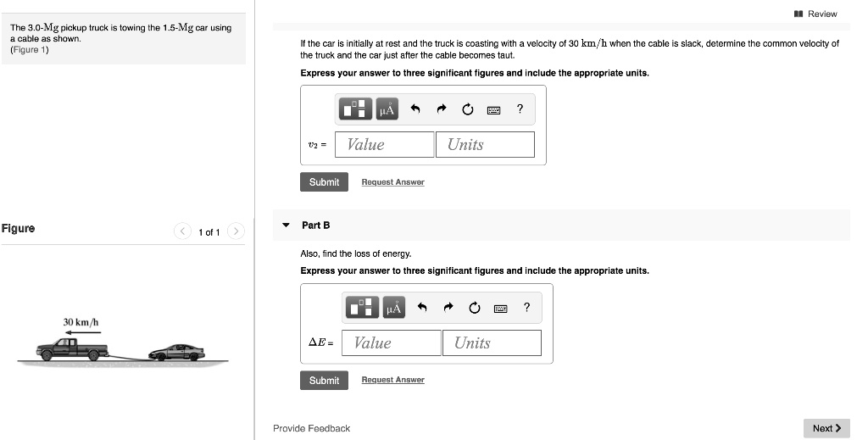
Task: Go to next figure arrow
Action: click(236, 231)
